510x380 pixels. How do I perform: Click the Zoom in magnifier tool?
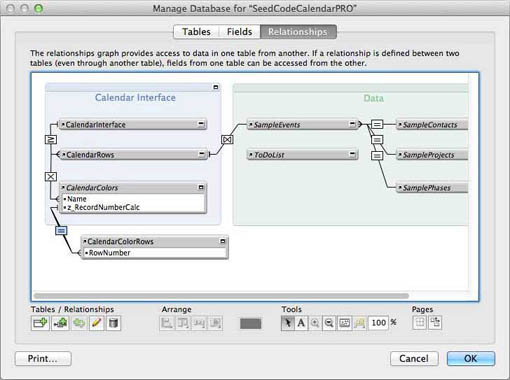315,323
